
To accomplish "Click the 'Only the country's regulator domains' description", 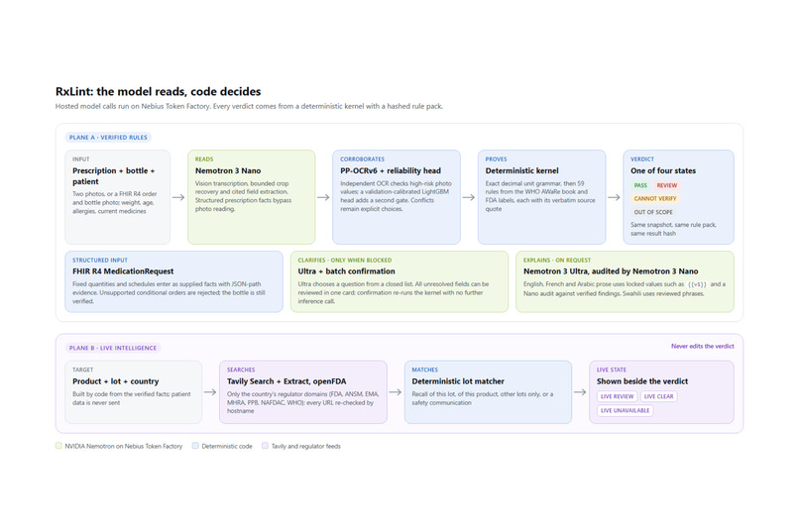I will (x=302, y=402).
